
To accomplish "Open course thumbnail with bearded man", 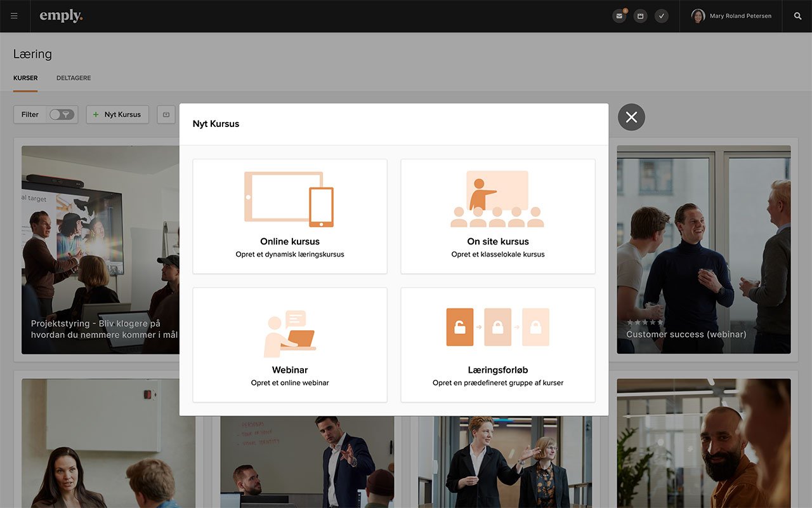I will pyautogui.click(x=704, y=443).
